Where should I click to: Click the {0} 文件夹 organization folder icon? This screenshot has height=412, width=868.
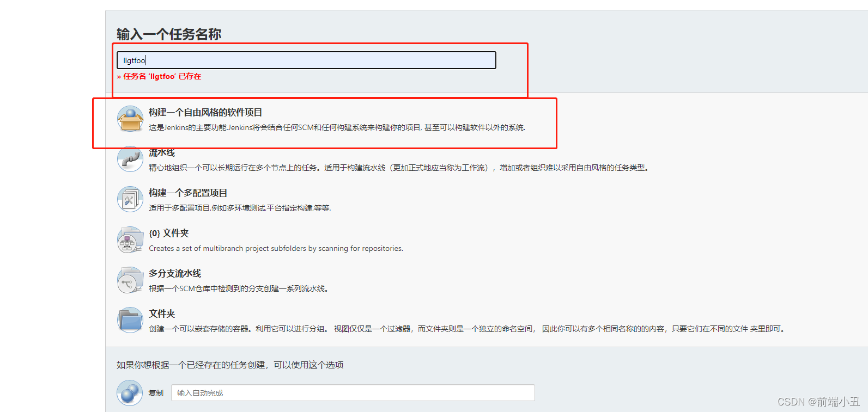[x=130, y=239]
